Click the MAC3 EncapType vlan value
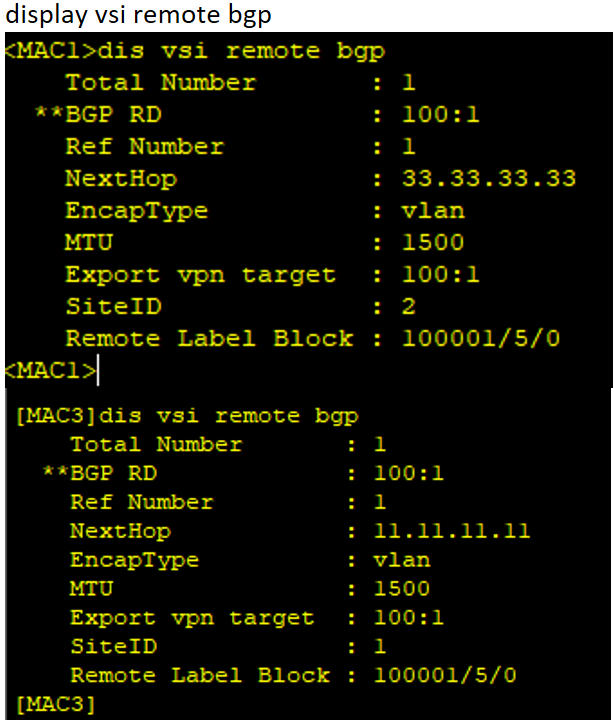 tap(401, 560)
